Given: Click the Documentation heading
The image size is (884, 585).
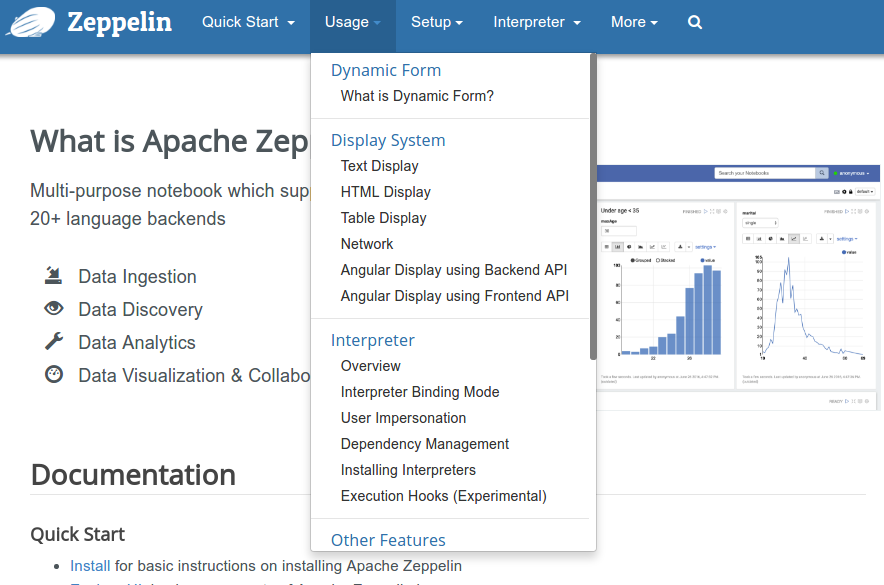Looking at the screenshot, I should point(133,475).
